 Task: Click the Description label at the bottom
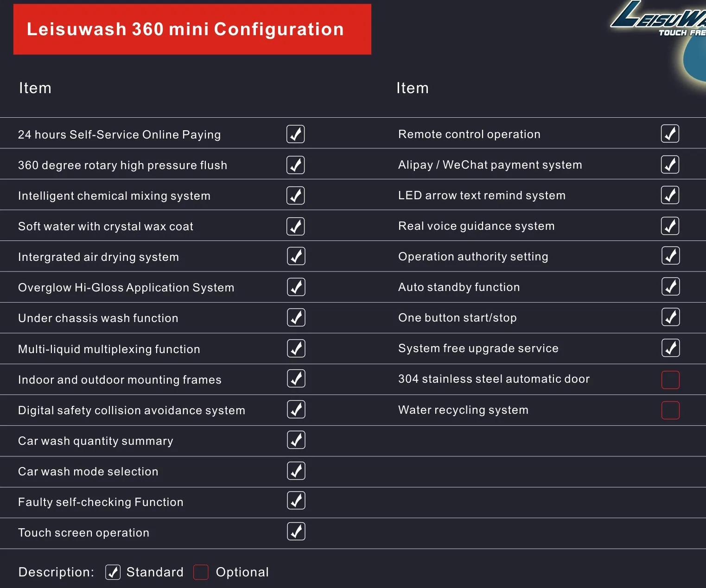point(56,572)
